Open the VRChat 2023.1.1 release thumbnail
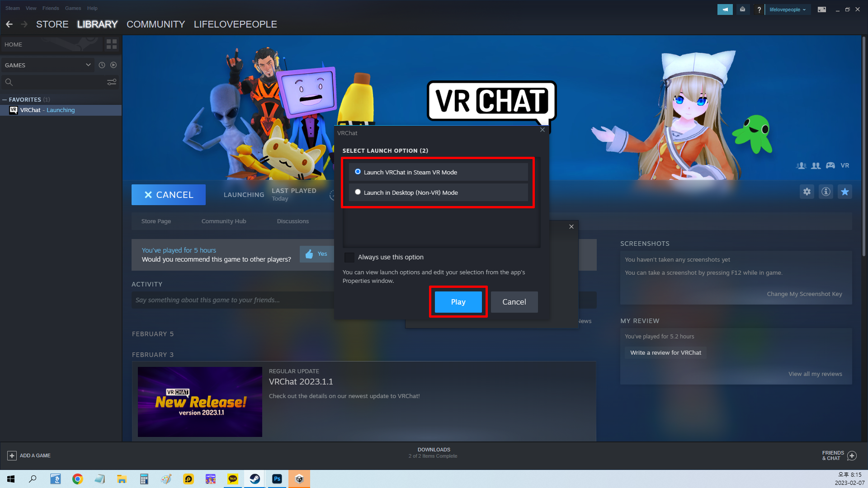The image size is (868, 488). [x=200, y=402]
